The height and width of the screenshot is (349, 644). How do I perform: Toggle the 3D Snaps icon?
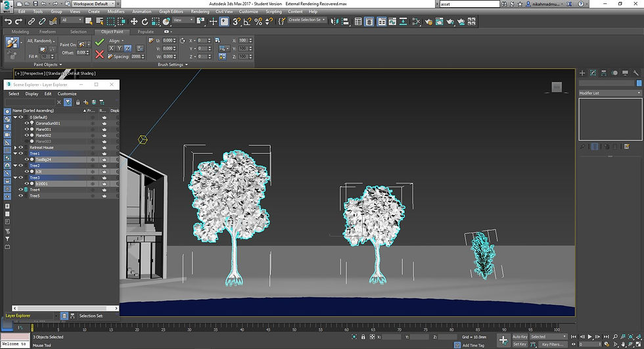pos(236,21)
